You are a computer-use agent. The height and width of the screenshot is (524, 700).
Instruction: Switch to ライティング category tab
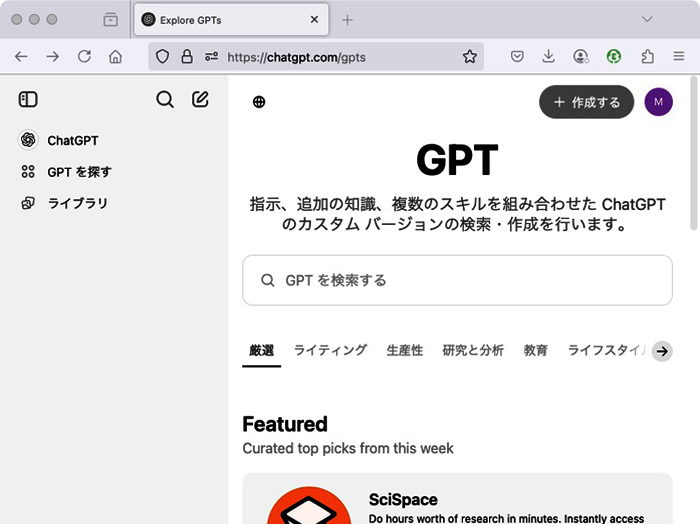click(x=330, y=351)
